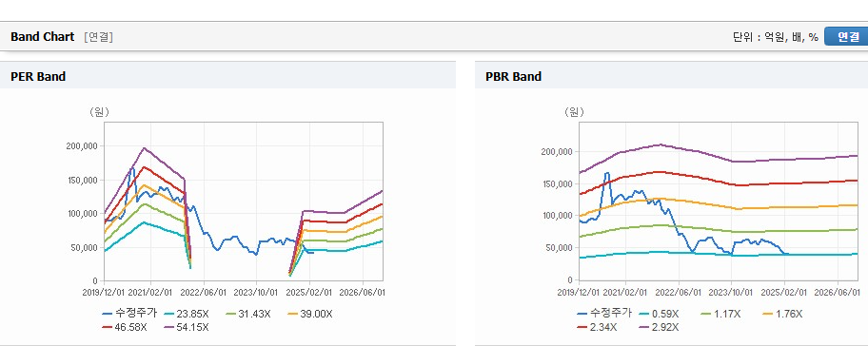The image size is (868, 346).
Task: Click the (원) unit label on PER chart
Action: [x=99, y=112]
